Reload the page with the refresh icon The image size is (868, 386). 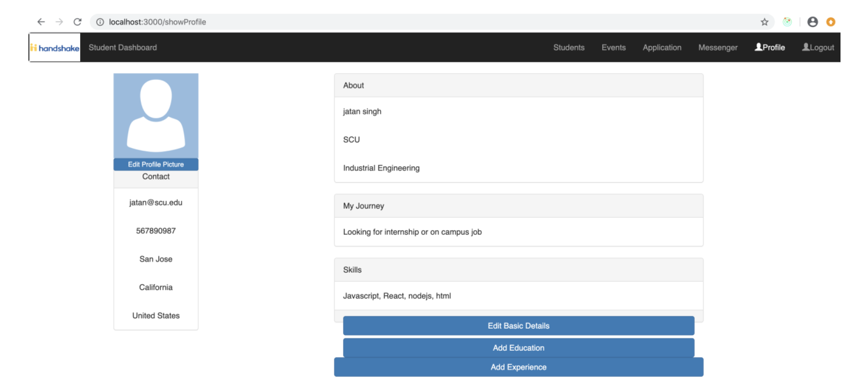click(77, 22)
